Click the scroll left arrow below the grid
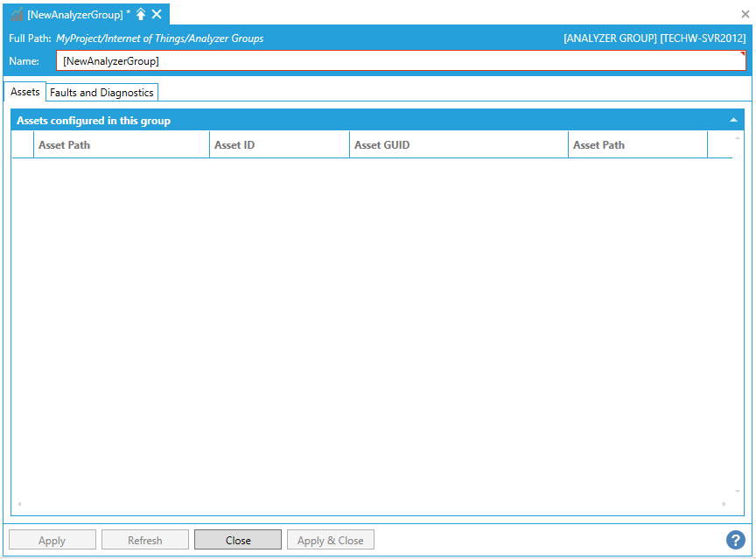The width and height of the screenshot is (756, 560). pyautogui.click(x=18, y=504)
